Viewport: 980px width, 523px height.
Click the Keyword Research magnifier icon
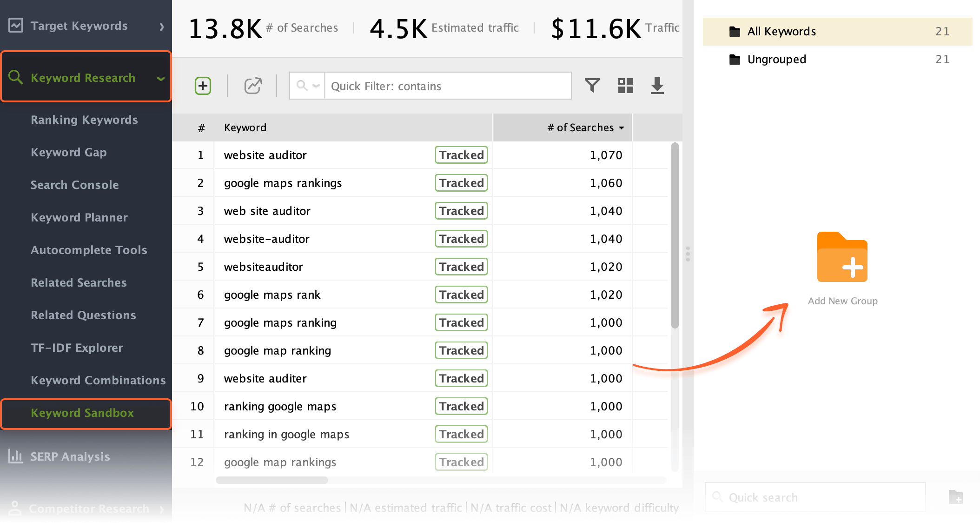[16, 77]
